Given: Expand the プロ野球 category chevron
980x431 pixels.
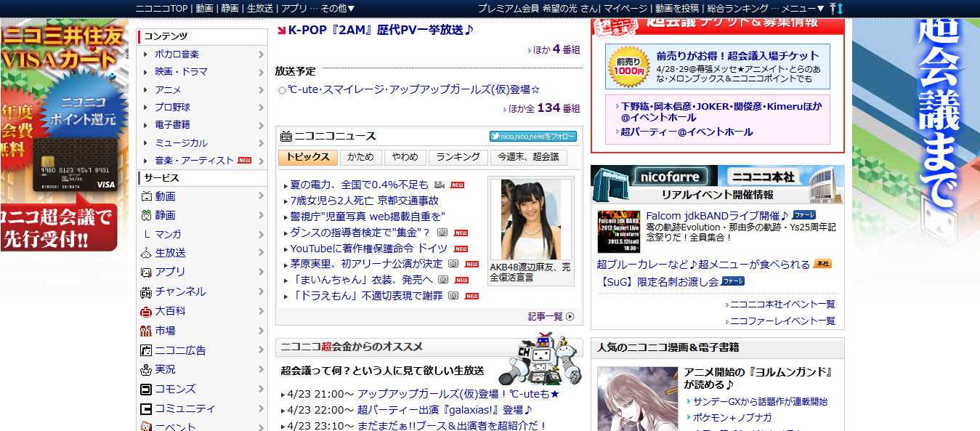Looking at the screenshot, I should [x=261, y=108].
